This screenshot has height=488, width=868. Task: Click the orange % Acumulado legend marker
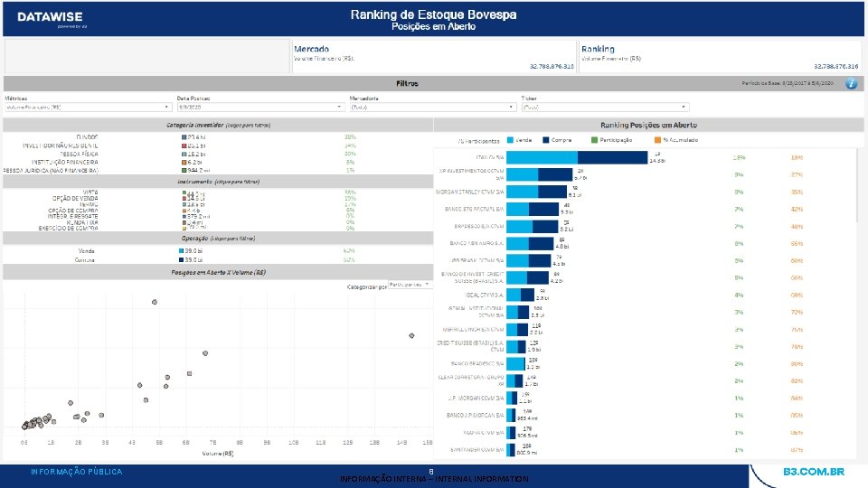point(657,141)
